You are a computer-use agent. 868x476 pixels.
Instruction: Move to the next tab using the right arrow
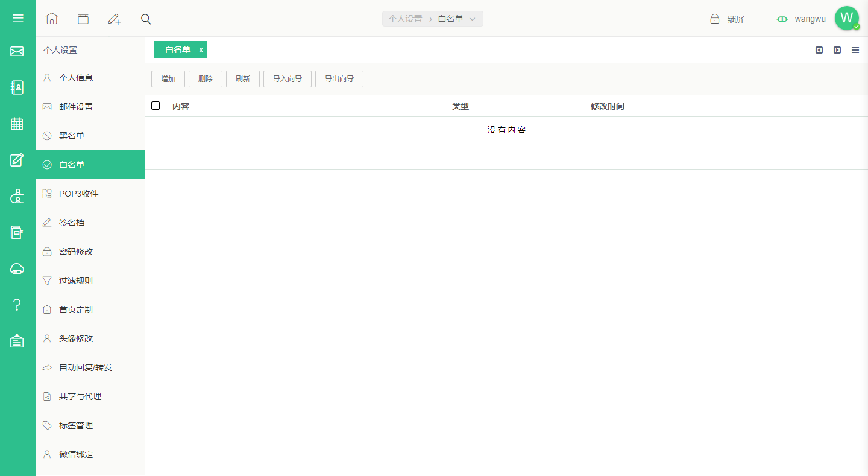(x=837, y=50)
